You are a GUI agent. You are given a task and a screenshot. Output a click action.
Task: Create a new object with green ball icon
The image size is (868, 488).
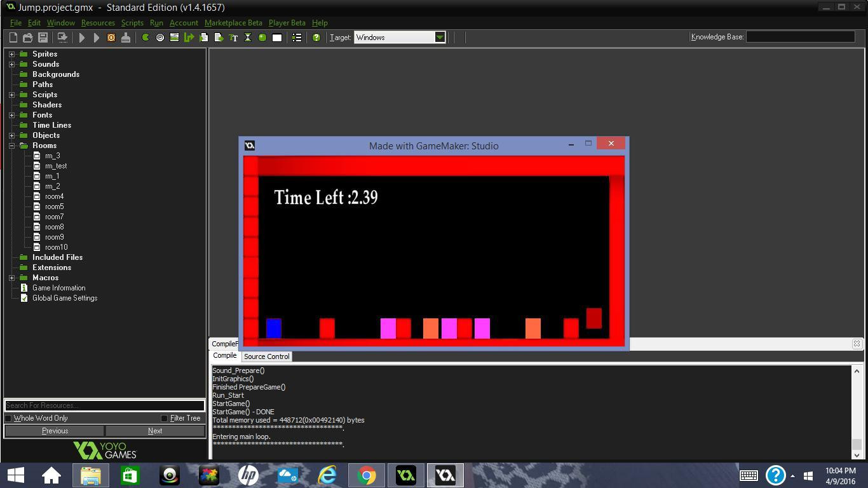click(x=262, y=37)
